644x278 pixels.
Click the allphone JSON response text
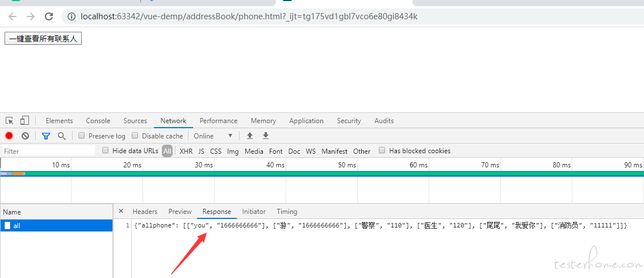pos(380,226)
